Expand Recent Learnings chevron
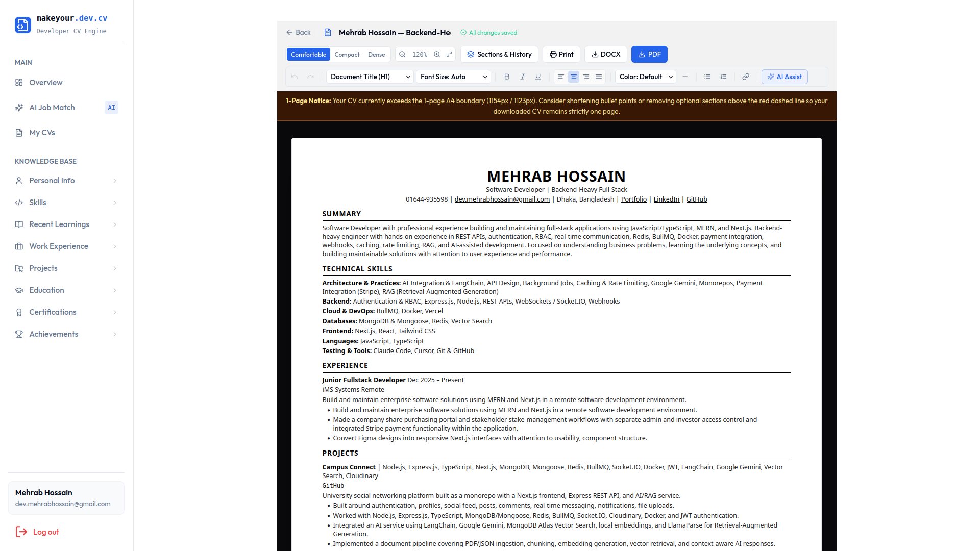Viewport: 980px width, 551px height. (115, 224)
